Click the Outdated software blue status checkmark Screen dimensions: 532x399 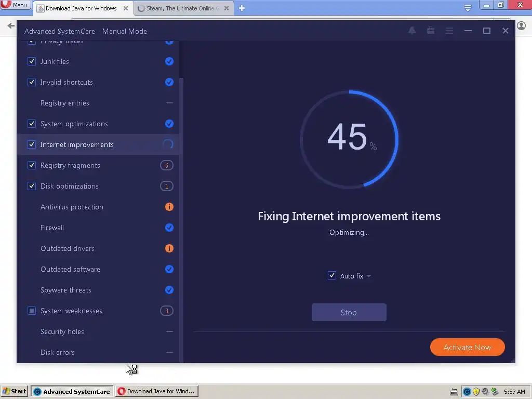169,269
